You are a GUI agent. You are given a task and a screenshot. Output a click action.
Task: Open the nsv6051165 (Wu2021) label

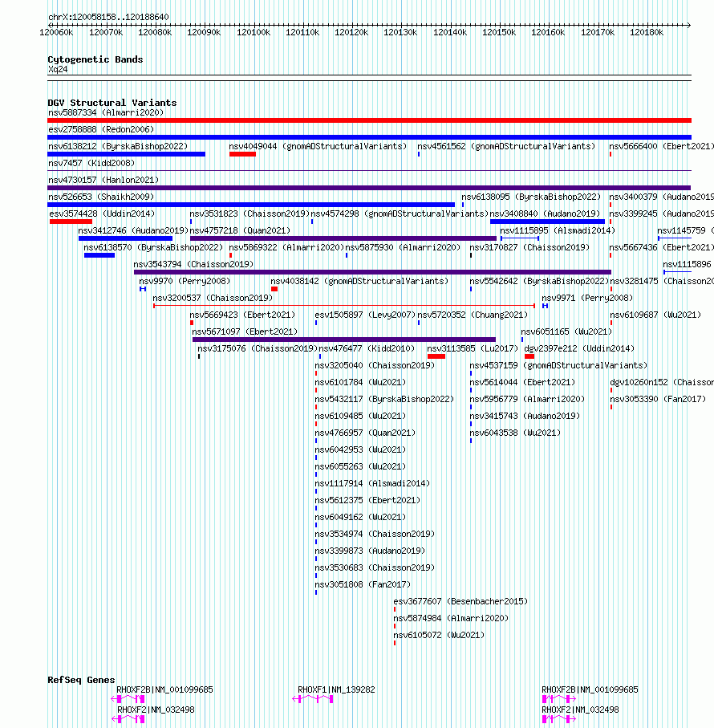pyautogui.click(x=566, y=331)
